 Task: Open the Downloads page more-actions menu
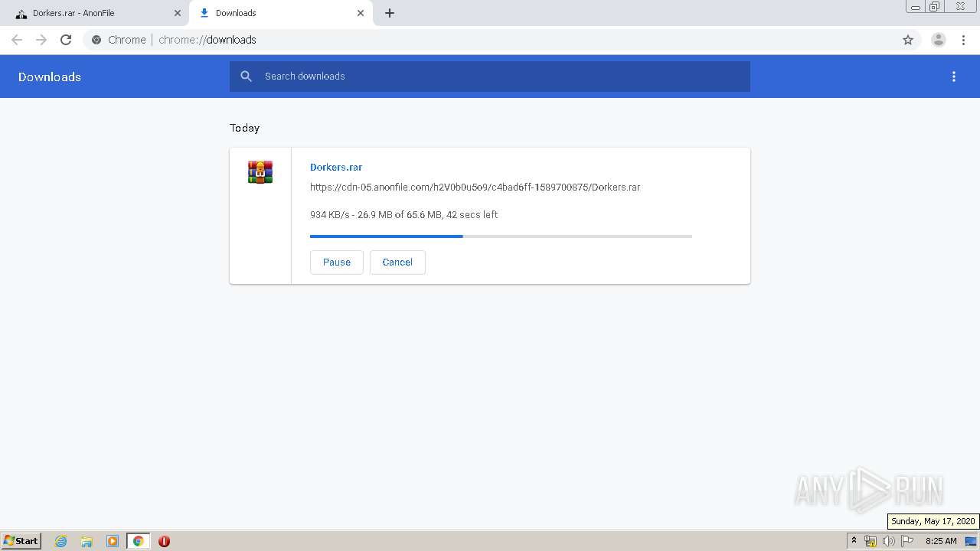[x=954, y=77]
